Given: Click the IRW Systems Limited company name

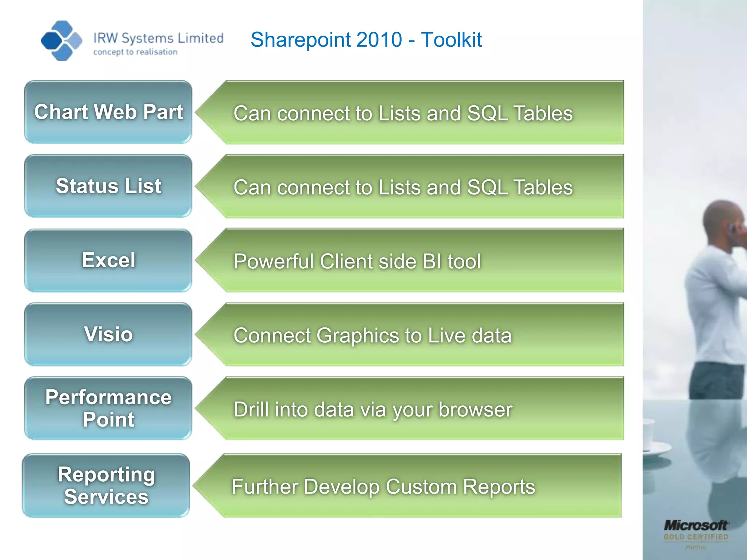Looking at the screenshot, I should pos(158,38).
